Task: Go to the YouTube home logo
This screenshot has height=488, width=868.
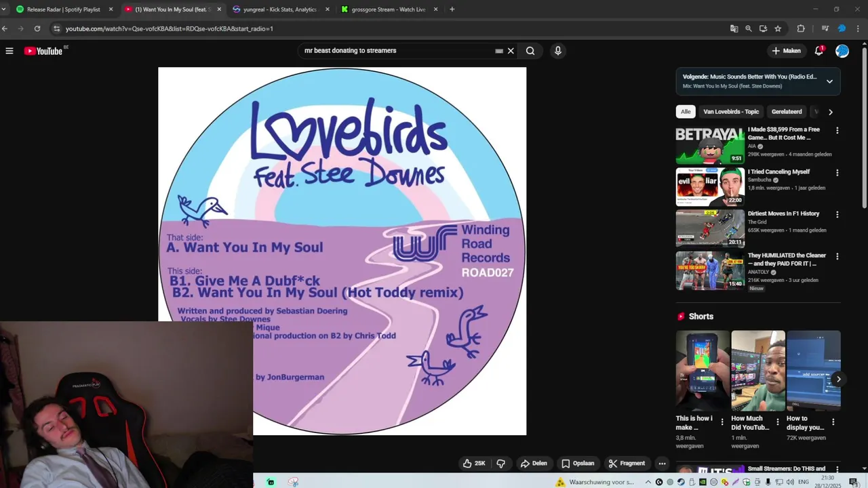Action: (43, 51)
